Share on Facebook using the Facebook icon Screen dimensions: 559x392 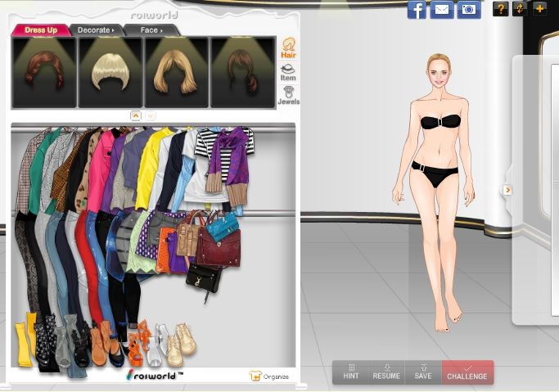[417, 10]
